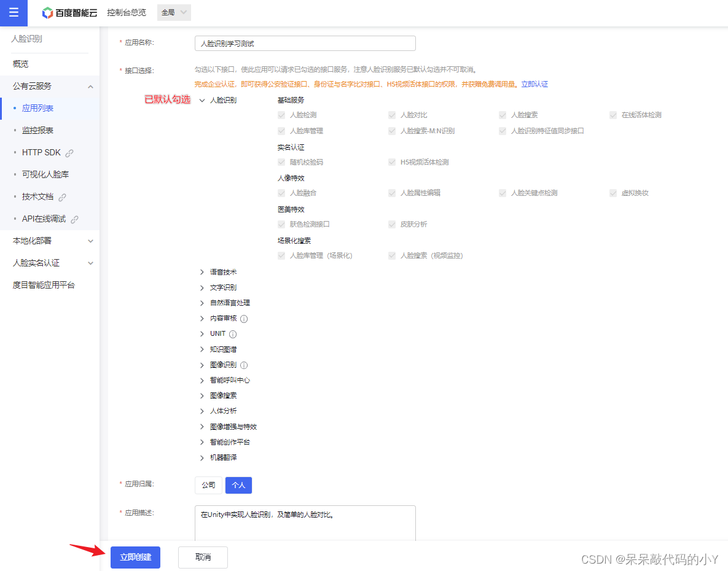Click the info icon next to 图像识别
The image size is (728, 571).
click(244, 365)
